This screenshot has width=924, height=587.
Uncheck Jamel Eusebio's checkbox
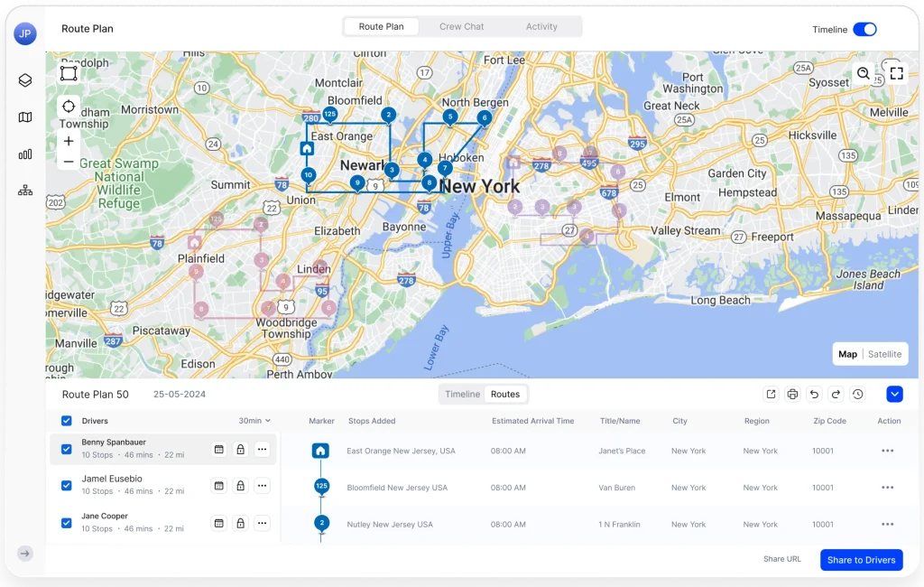coord(67,486)
